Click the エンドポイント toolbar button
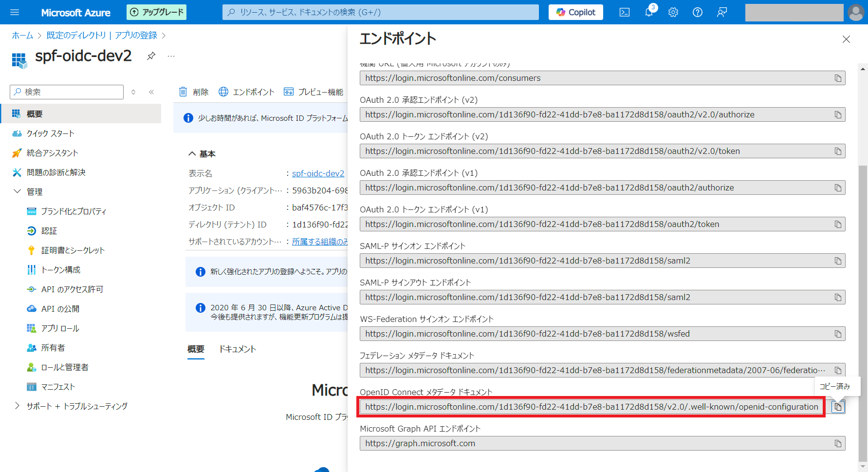 (x=246, y=92)
